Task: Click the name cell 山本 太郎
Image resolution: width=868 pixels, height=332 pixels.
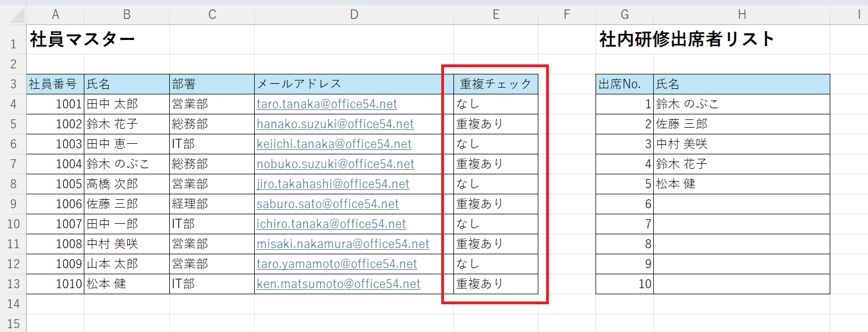Action: coord(127,264)
